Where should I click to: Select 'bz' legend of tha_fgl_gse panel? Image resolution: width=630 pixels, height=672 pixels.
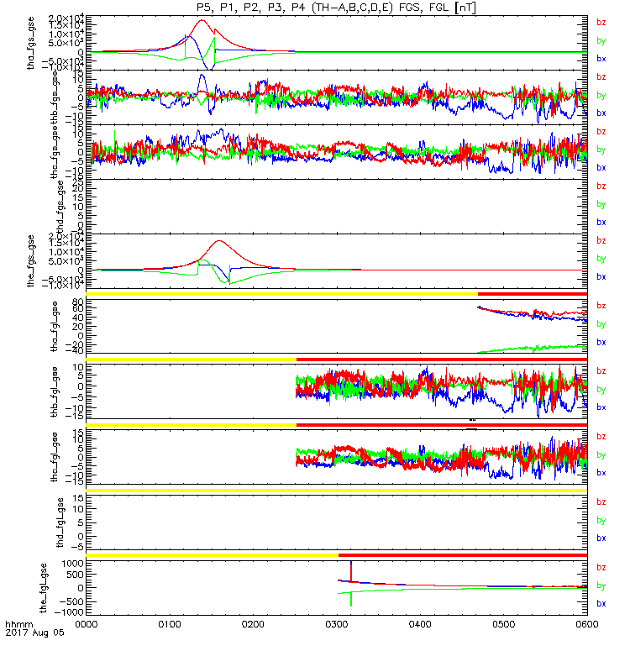coord(601,306)
